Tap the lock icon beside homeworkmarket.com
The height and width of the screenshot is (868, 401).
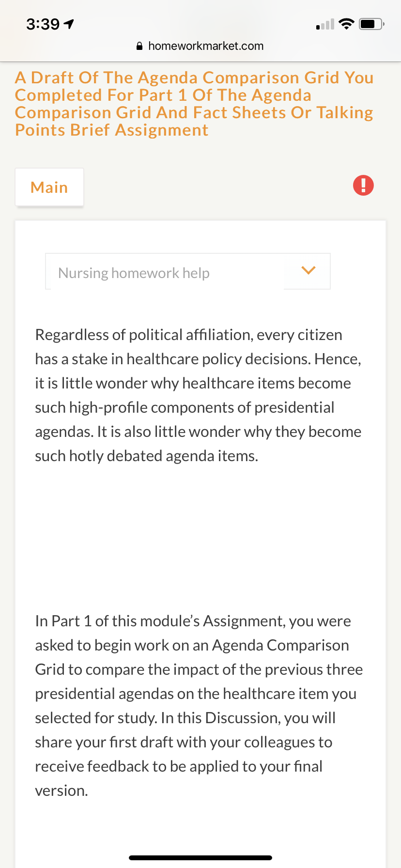click(x=139, y=46)
